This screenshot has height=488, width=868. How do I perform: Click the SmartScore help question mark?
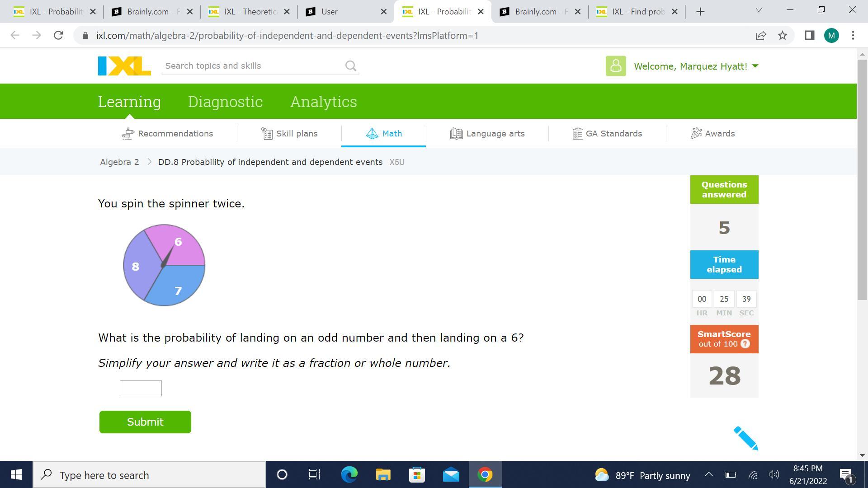point(745,344)
